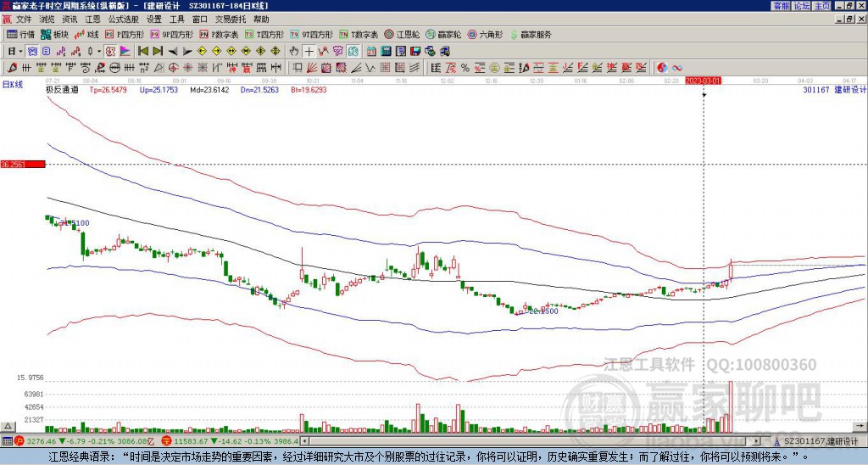Open the T数字表 tool

tap(359, 34)
